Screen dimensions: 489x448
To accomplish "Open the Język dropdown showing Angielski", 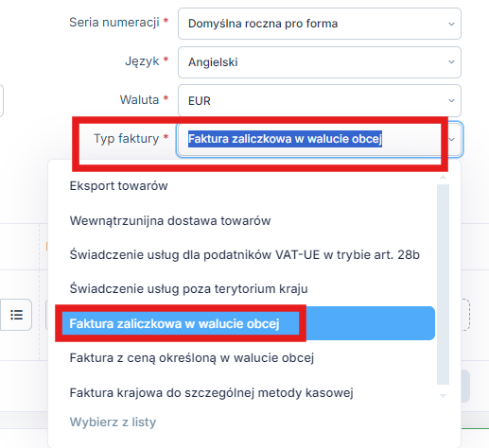I will coord(320,62).
